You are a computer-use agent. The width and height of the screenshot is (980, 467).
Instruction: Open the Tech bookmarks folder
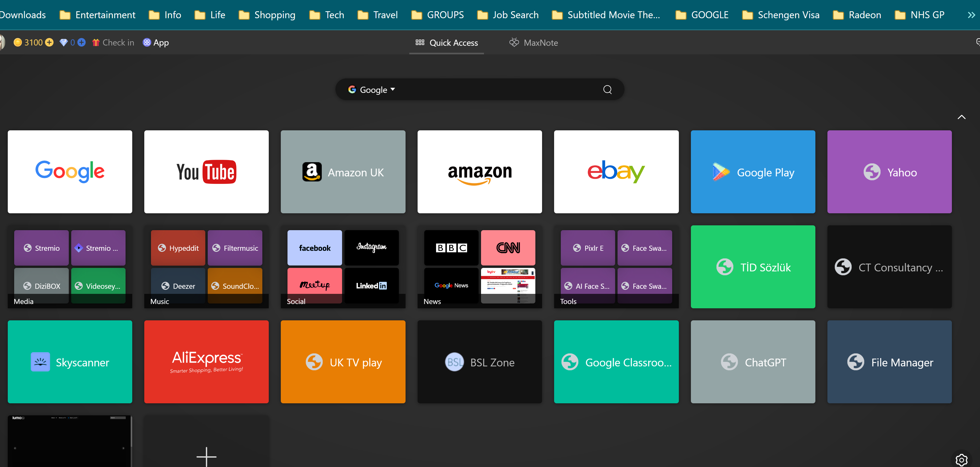(x=326, y=15)
